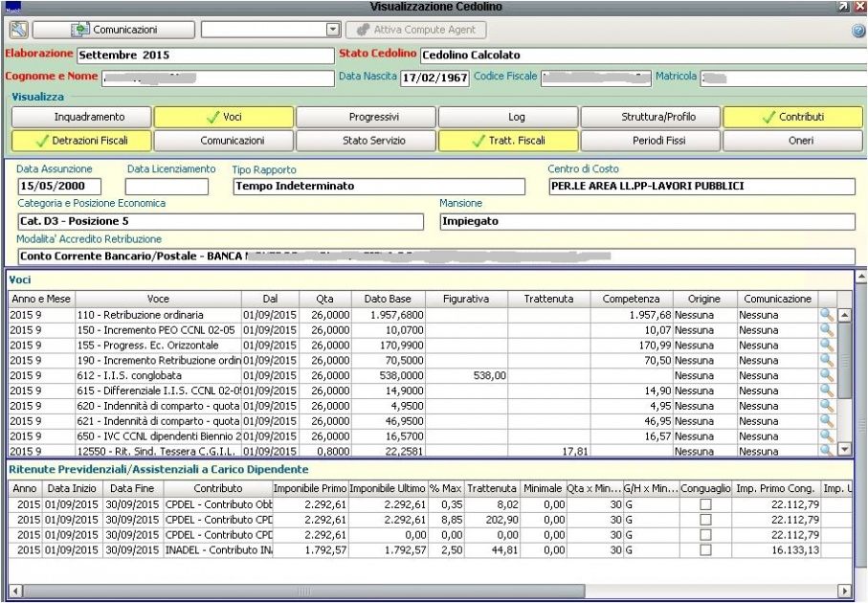The width and height of the screenshot is (868, 603).
Task: Open the help icon at top right
Action: coord(857,31)
